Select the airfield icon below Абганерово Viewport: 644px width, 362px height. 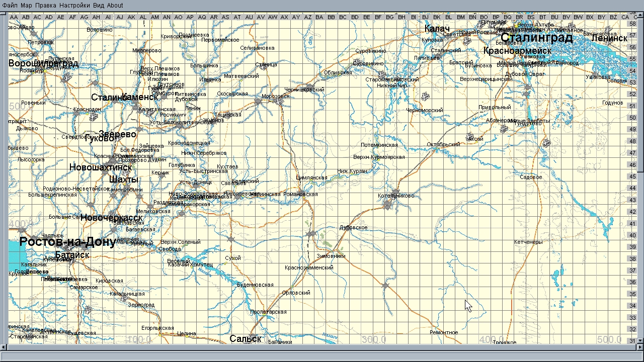coord(505,129)
